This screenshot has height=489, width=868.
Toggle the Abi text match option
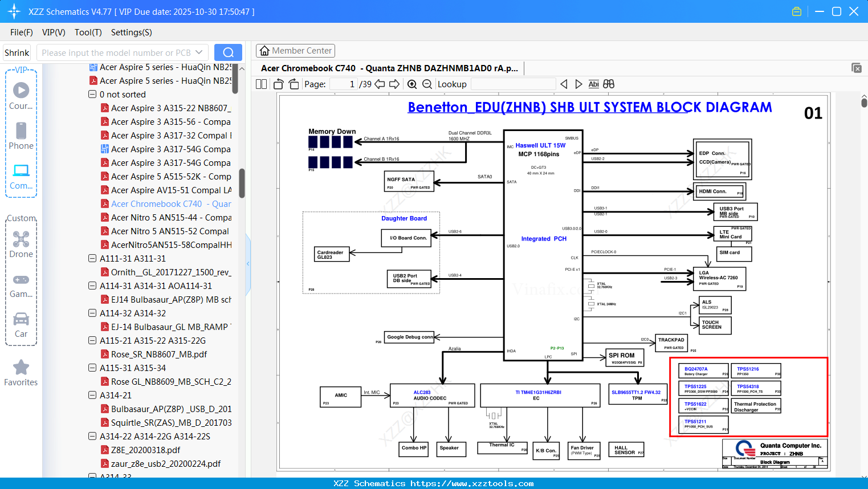pyautogui.click(x=593, y=84)
